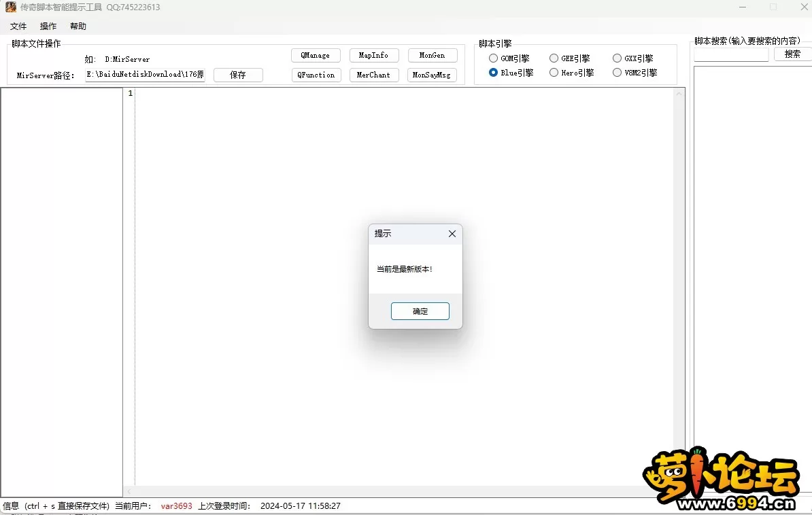Click the 保存 path button
The image size is (812, 515).
point(238,75)
